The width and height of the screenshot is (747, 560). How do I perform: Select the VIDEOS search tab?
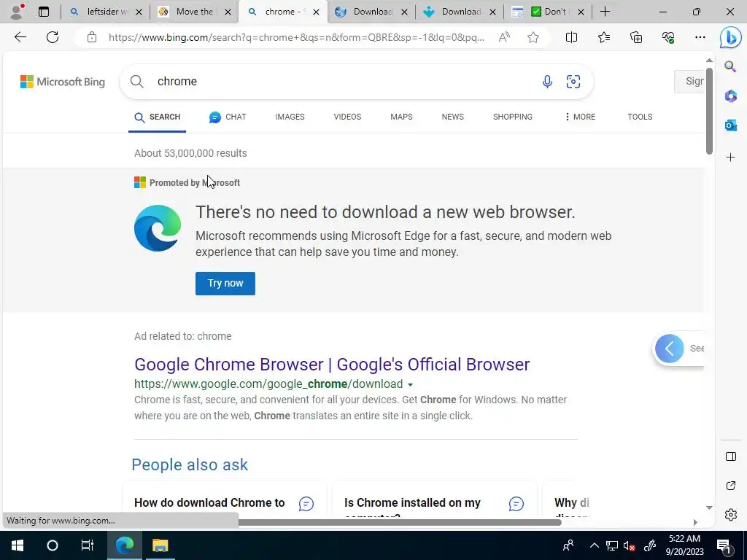tap(347, 117)
